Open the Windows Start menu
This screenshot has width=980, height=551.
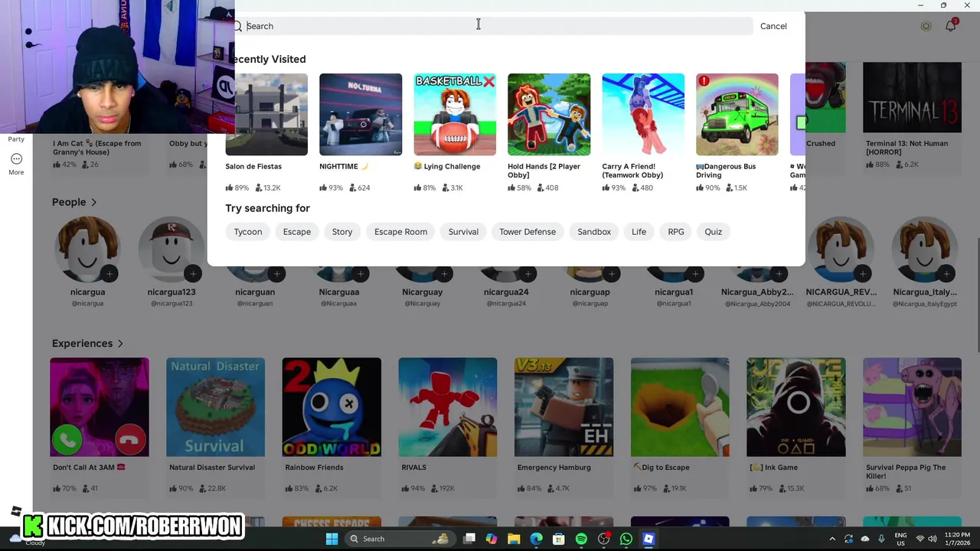click(x=332, y=539)
